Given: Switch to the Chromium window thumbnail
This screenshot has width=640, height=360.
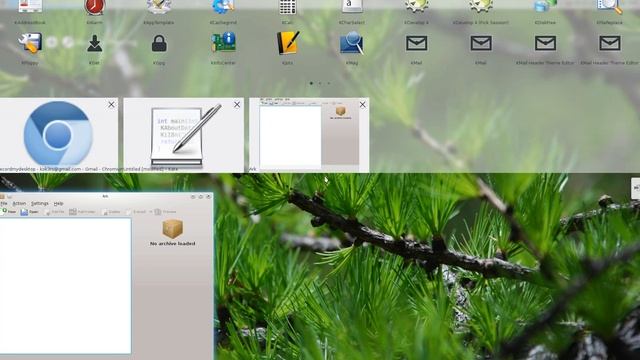Looking at the screenshot, I should pyautogui.click(x=59, y=135).
